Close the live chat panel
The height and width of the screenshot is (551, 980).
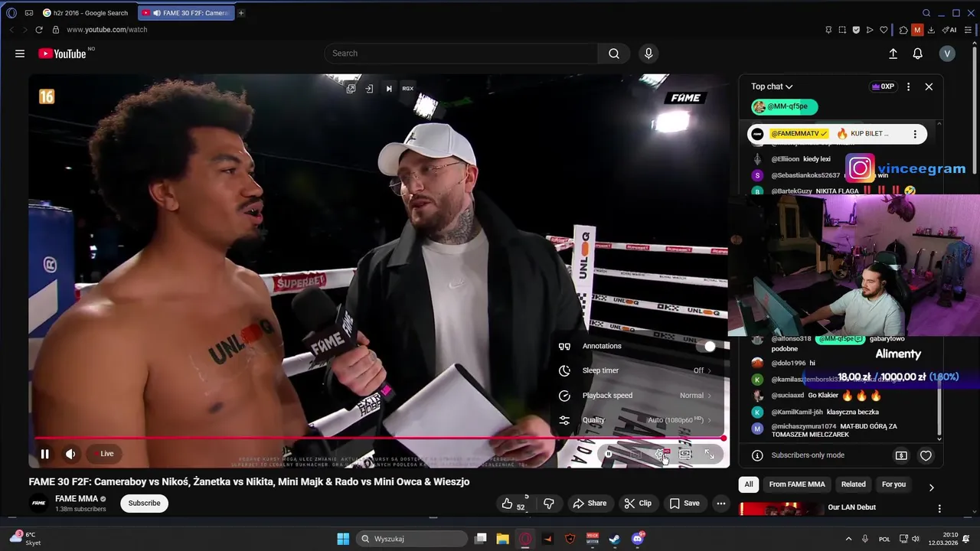click(929, 86)
